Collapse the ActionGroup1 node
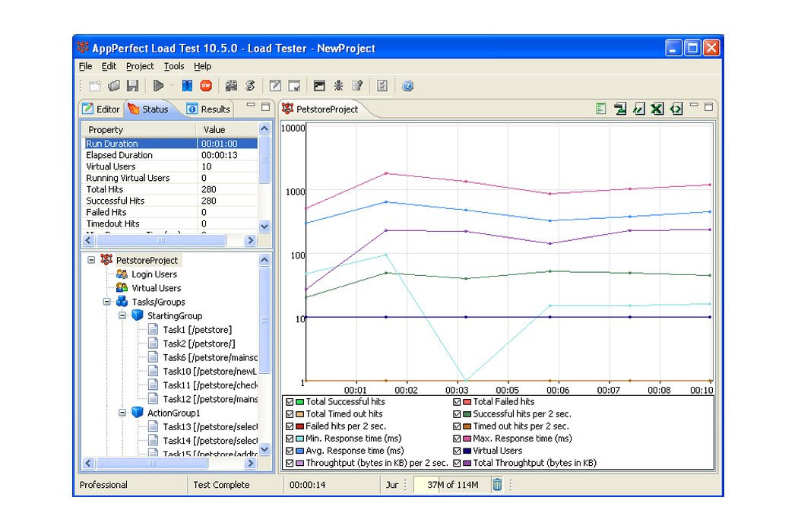This screenshot has width=798, height=532. coord(122,413)
